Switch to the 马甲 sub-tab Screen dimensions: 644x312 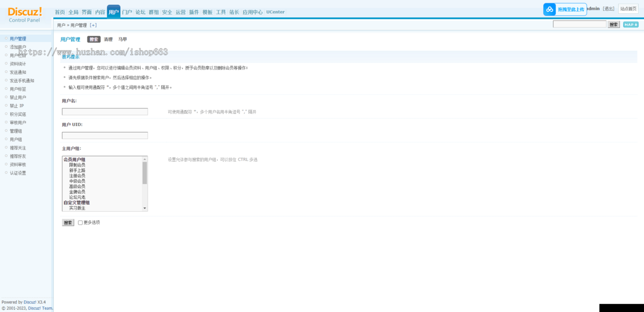123,39
